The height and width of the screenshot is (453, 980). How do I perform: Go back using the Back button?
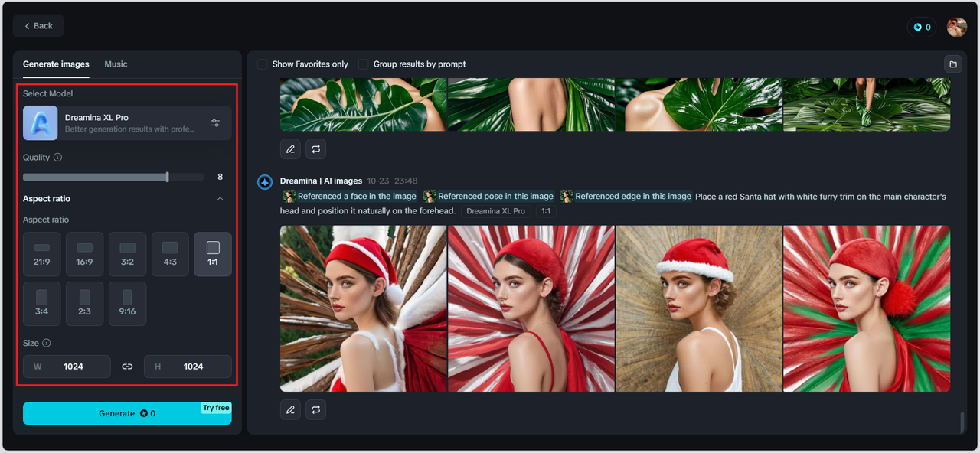pos(38,26)
